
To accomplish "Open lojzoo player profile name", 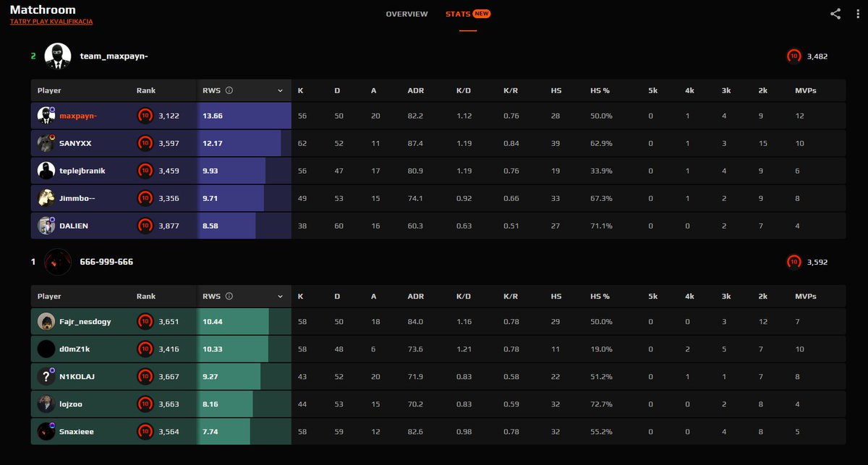I will [72, 404].
